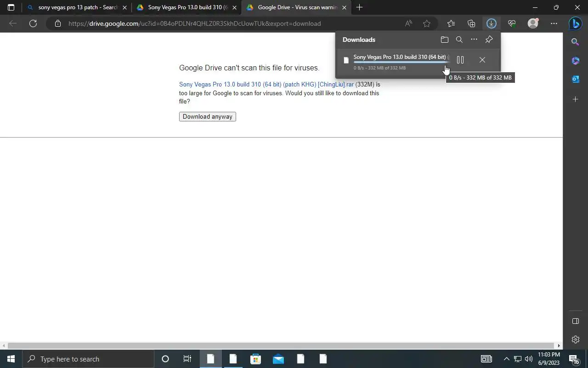Open sidebar settings gear
The width and height of the screenshot is (588, 368).
[576, 339]
